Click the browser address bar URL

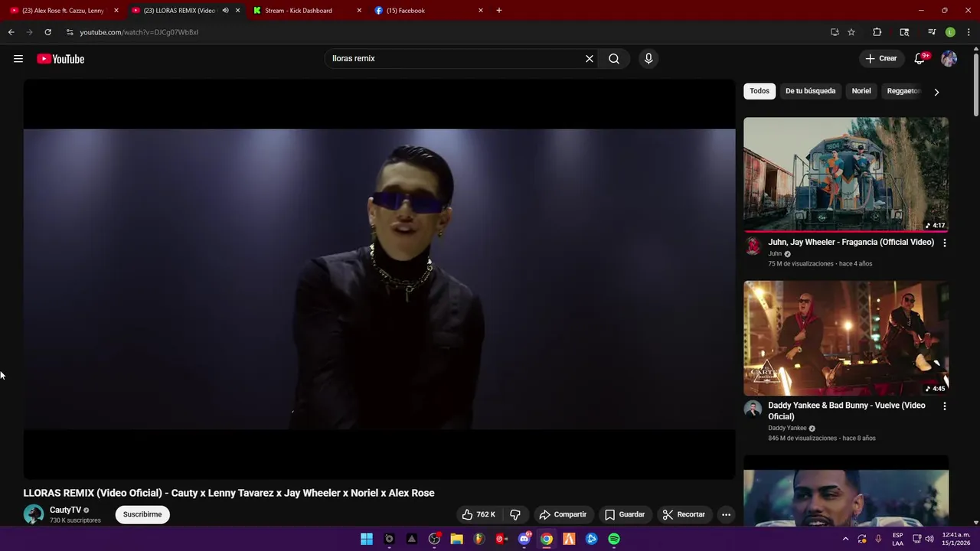tap(139, 32)
